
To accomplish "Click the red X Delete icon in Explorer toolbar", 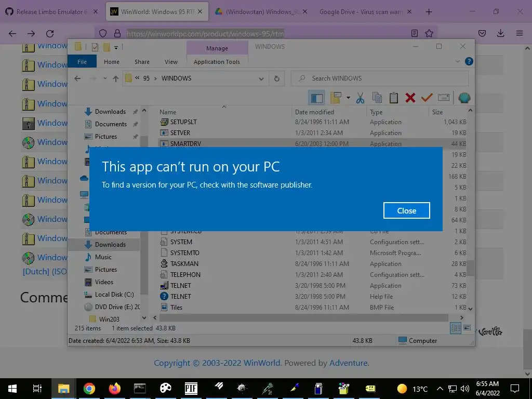I will pyautogui.click(x=410, y=98).
